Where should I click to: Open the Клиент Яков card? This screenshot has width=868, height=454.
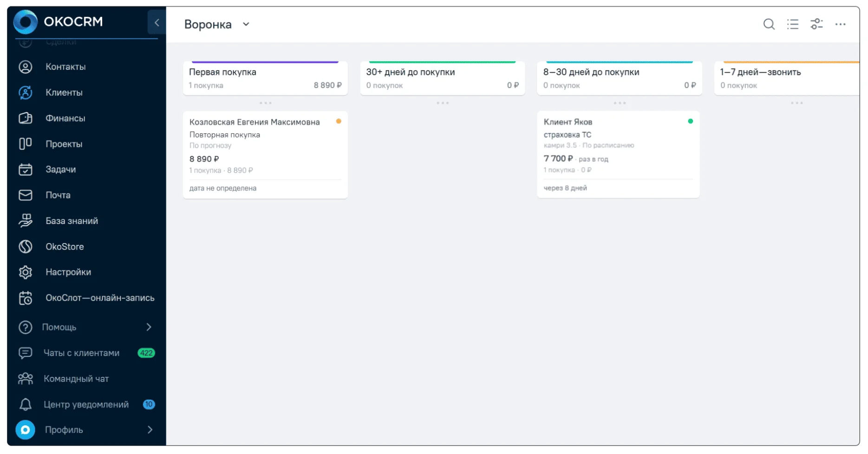pyautogui.click(x=618, y=155)
